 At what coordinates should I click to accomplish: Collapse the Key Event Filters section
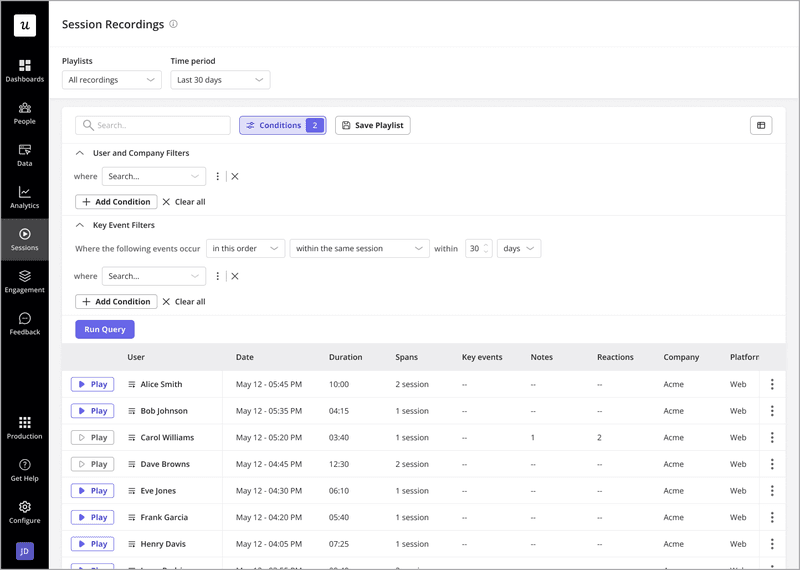point(80,225)
